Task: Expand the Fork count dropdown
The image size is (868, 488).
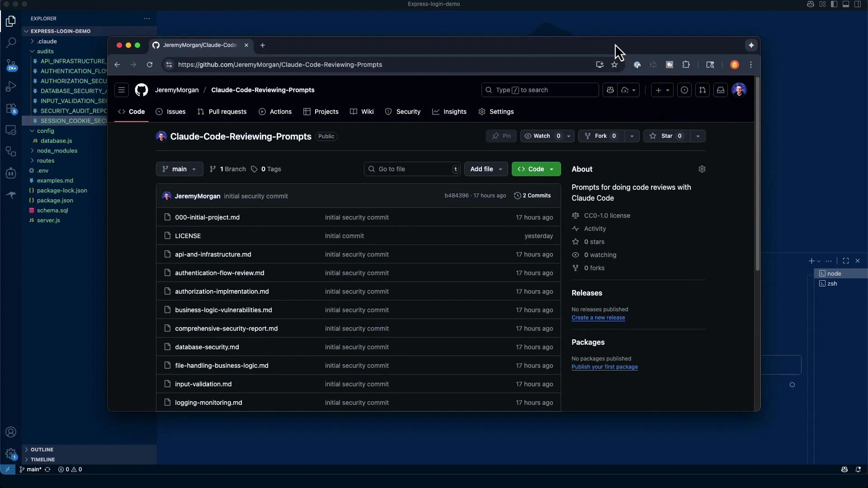Action: tap(632, 136)
